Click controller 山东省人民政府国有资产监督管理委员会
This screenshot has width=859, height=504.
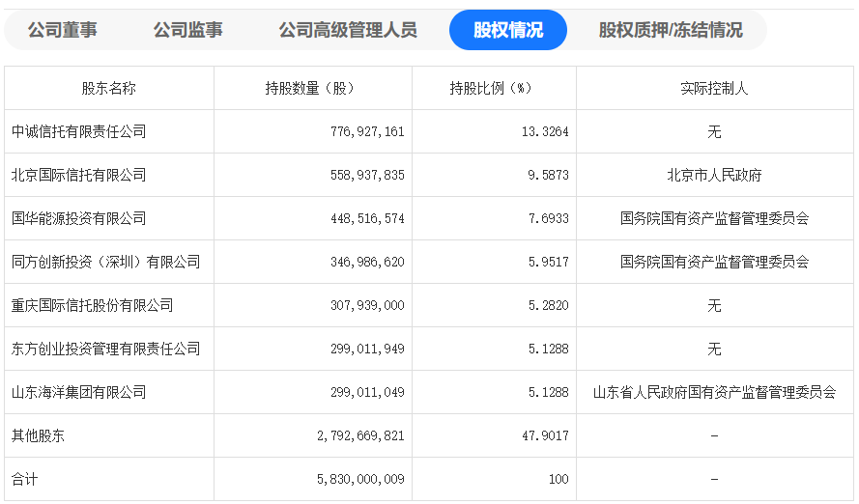pos(714,392)
